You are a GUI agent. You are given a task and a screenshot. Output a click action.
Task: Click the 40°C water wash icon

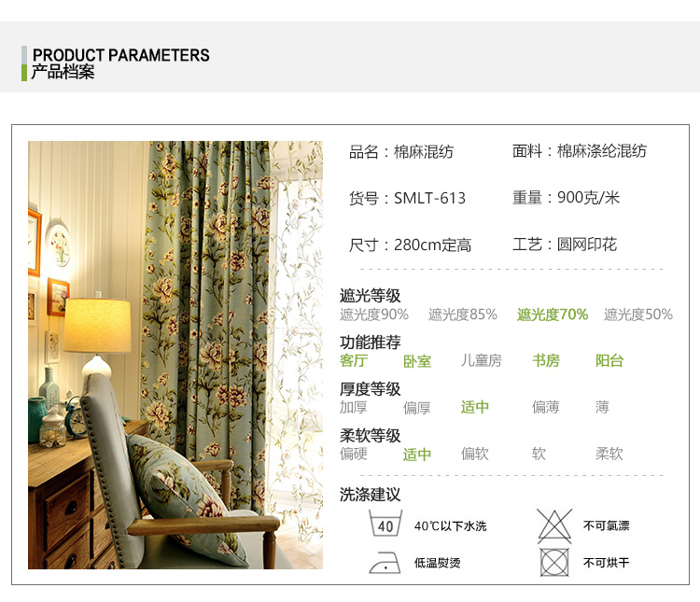pyautogui.click(x=385, y=523)
